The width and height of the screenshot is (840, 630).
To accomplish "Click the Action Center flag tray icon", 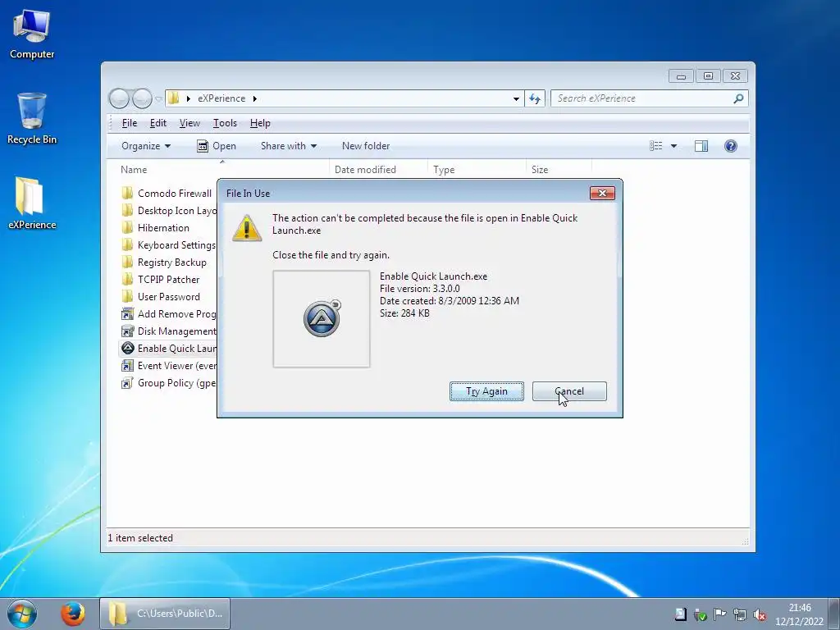I will point(719,614).
